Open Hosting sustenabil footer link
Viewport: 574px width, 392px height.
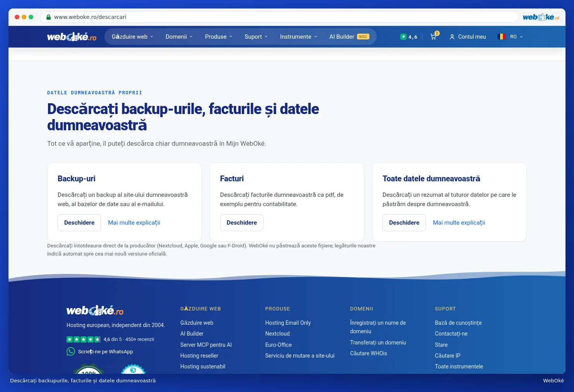[203, 366]
